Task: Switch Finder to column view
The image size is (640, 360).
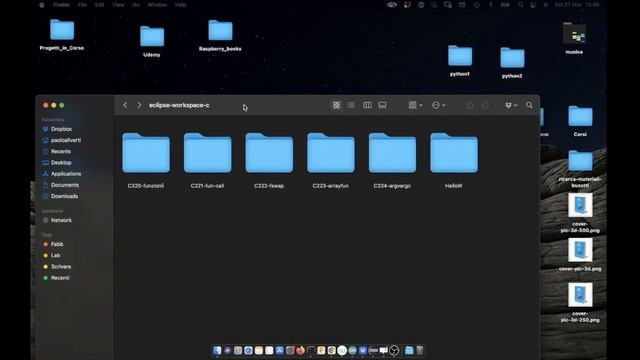Action: tap(367, 105)
